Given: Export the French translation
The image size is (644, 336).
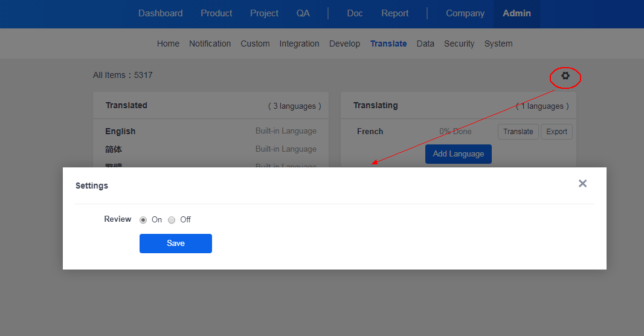Looking at the screenshot, I should pyautogui.click(x=556, y=132).
